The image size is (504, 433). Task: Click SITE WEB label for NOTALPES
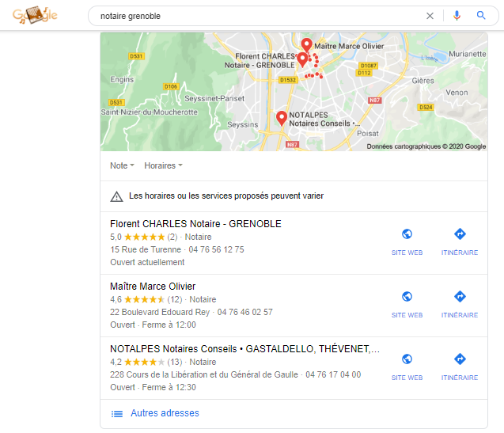point(407,378)
